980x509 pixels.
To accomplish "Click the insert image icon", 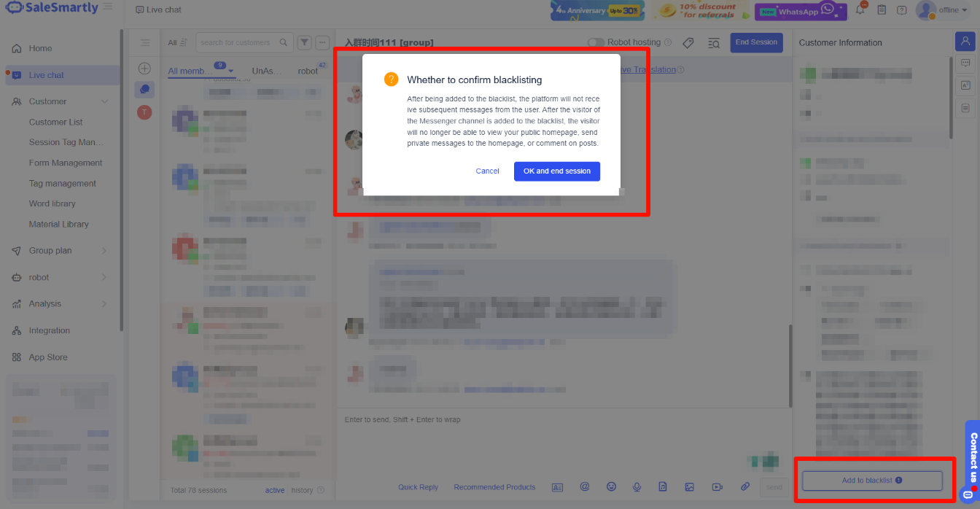I will (689, 487).
